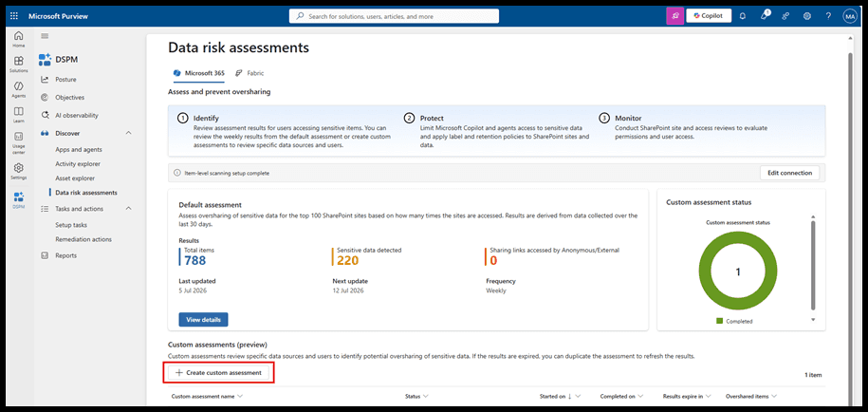Switch to the Fabric tab
This screenshot has width=868, height=412.
[250, 72]
